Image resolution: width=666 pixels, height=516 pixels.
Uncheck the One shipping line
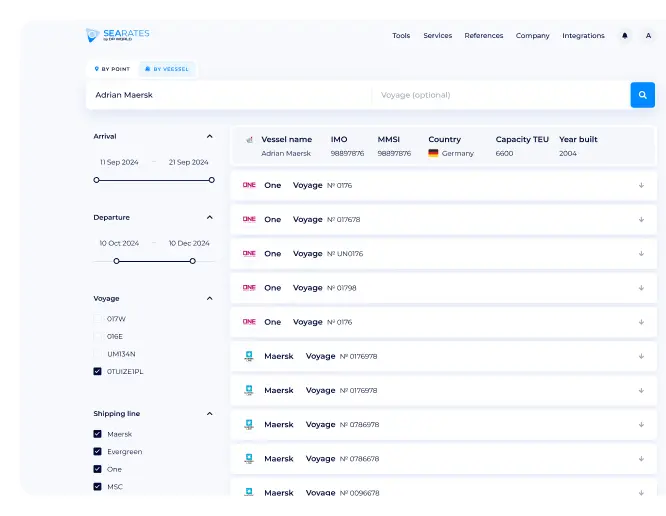point(97,469)
